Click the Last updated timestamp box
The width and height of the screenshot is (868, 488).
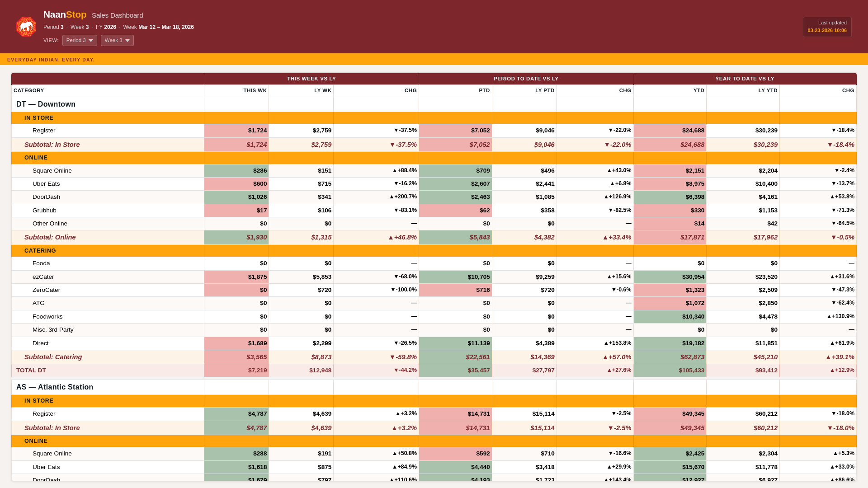pos(827,27)
